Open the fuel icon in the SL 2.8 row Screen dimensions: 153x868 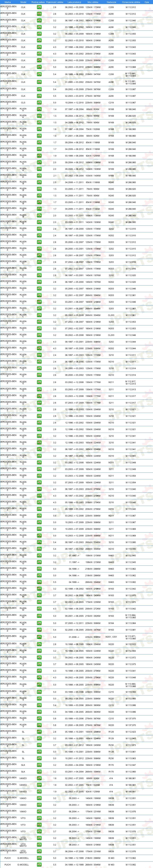(39, 732)
